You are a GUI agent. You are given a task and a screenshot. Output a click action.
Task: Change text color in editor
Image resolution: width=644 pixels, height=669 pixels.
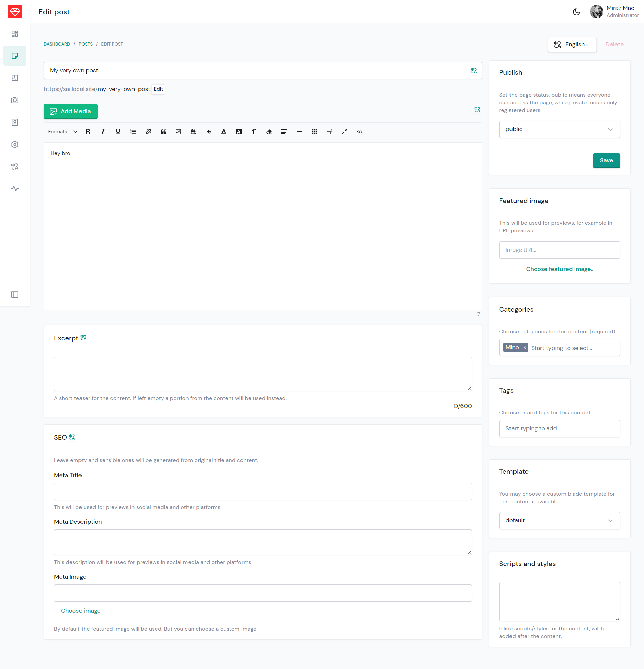point(224,132)
